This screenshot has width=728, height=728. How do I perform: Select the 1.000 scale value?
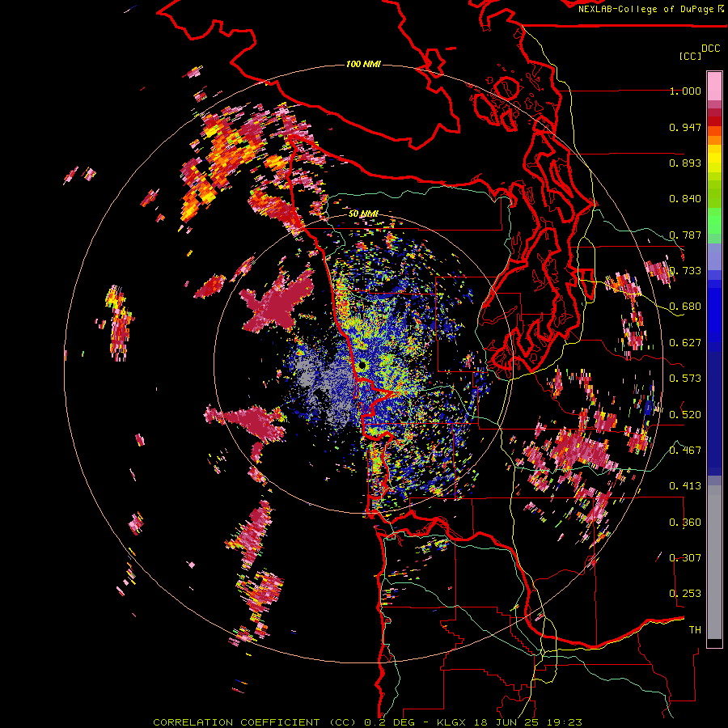(685, 91)
